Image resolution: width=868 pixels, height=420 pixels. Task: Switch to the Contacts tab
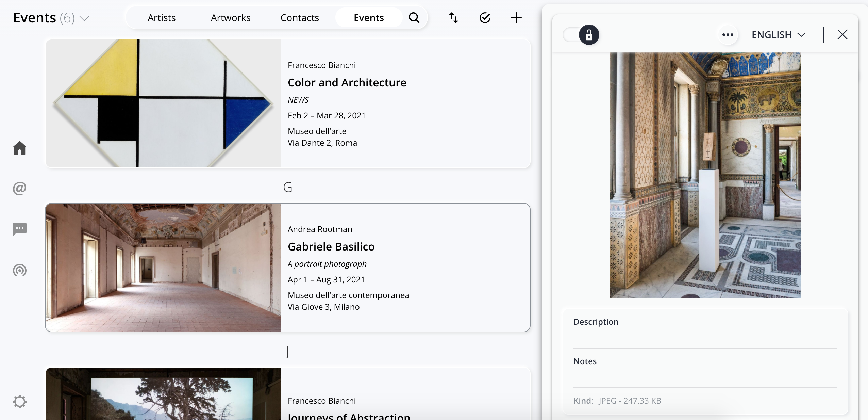tap(300, 18)
